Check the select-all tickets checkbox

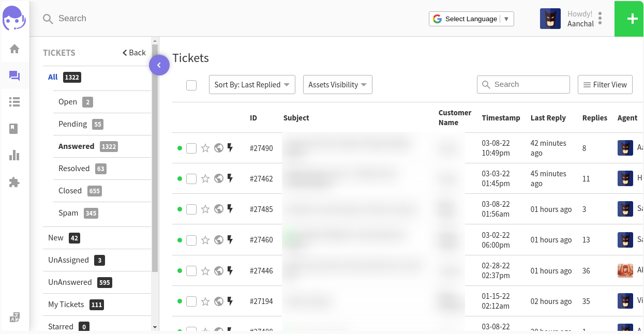[191, 85]
